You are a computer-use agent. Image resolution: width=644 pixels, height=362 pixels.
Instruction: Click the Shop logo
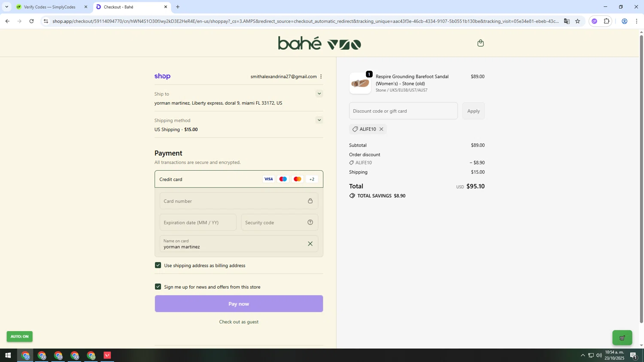point(162,76)
